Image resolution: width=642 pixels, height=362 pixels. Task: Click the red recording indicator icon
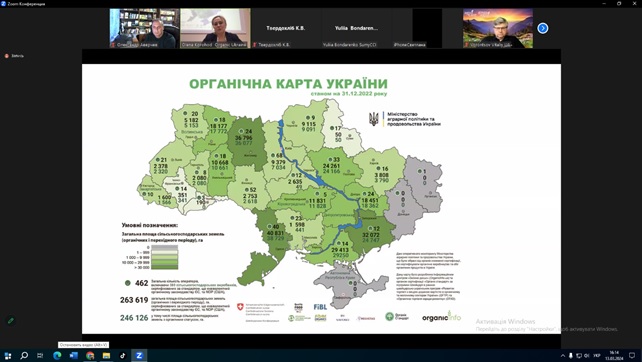point(6,56)
